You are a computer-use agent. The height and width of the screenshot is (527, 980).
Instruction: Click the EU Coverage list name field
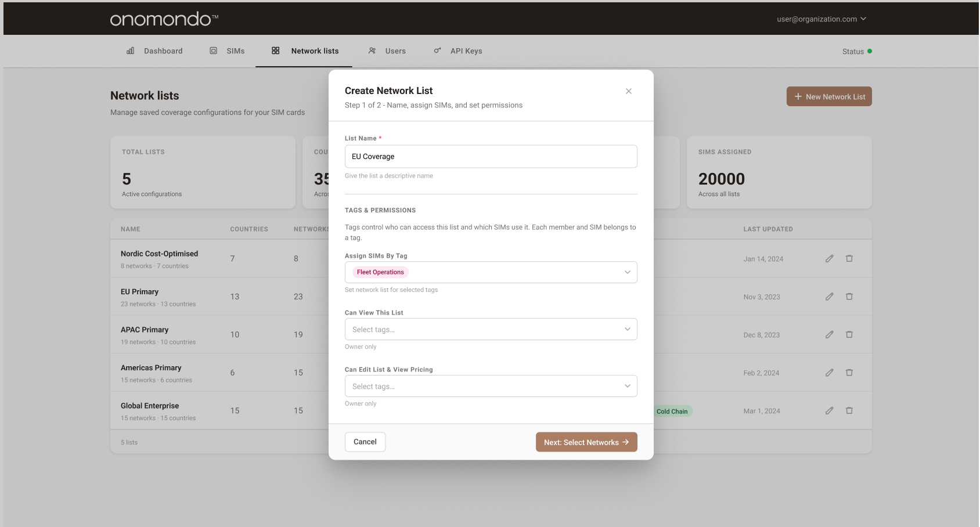click(x=491, y=156)
